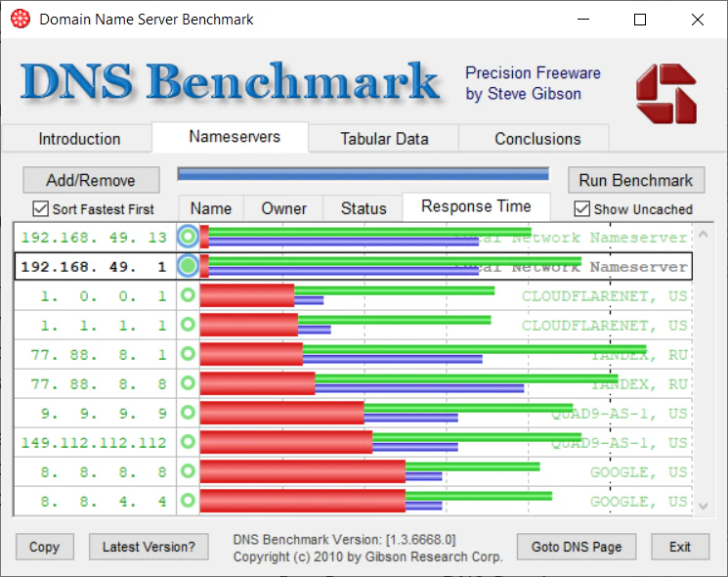Switch to the Tabular Data tab
The image size is (728, 577).
(384, 139)
